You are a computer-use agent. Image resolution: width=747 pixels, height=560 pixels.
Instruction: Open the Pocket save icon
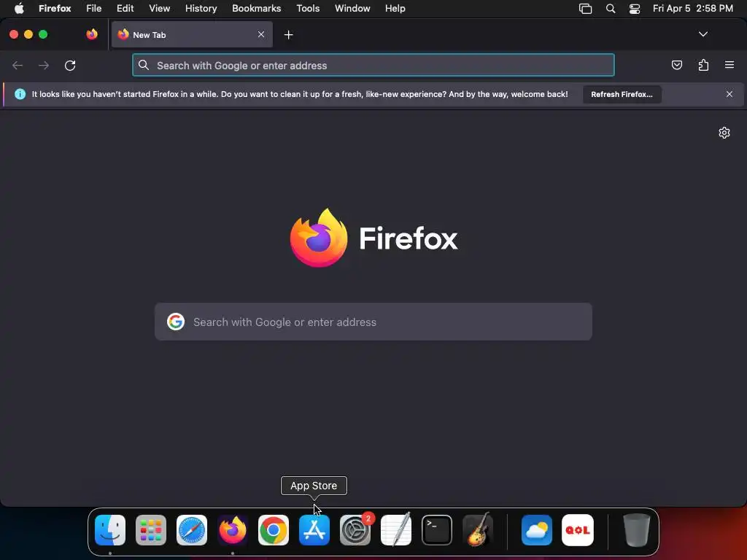coord(676,65)
